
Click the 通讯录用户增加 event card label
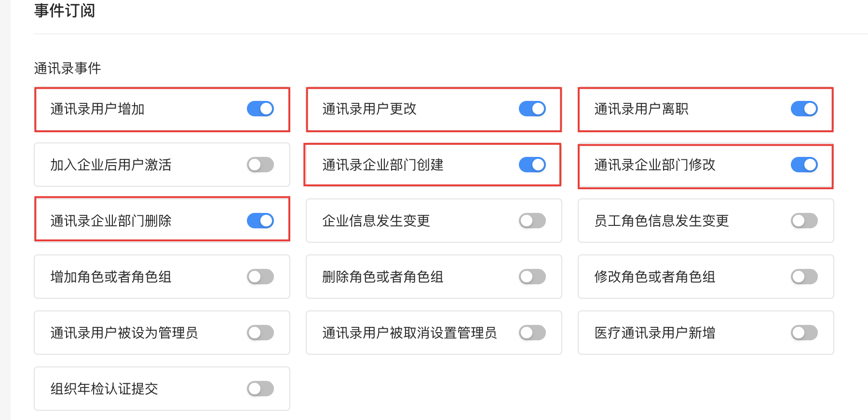click(97, 109)
